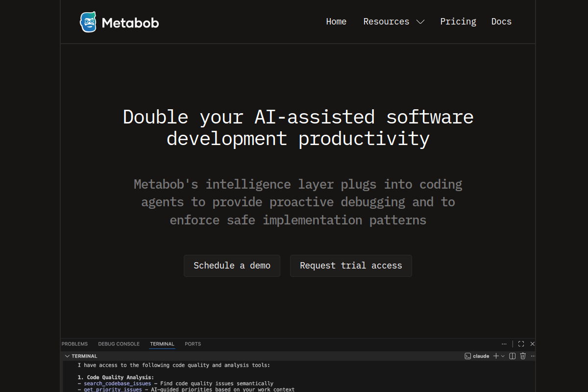The height and width of the screenshot is (392, 588).
Task: Switch to the PORTS tab
Action: (x=193, y=344)
